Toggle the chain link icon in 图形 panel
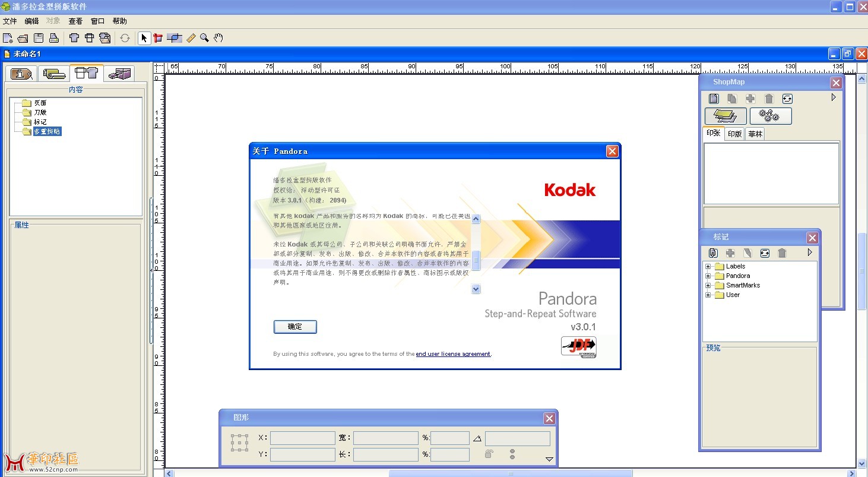The height and width of the screenshot is (477, 868). coord(512,454)
